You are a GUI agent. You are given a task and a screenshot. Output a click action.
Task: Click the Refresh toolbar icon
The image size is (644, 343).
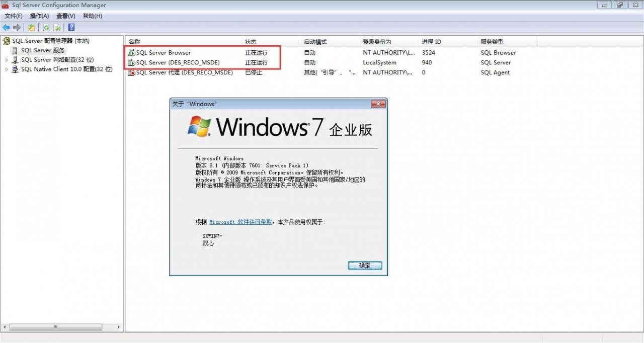coord(46,28)
